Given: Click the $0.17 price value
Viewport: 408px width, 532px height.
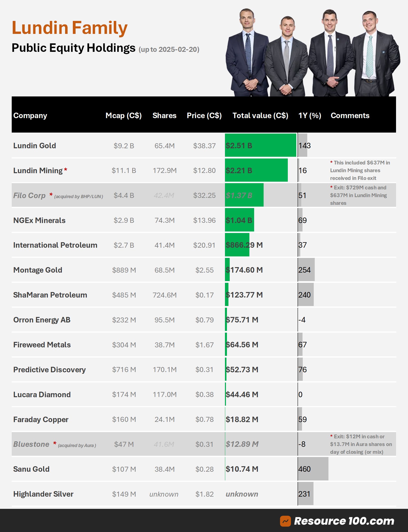Looking at the screenshot, I should [x=204, y=295].
